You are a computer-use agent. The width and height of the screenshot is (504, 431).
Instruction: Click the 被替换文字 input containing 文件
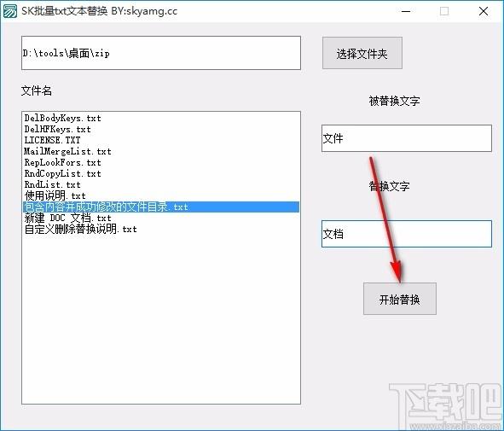coord(407,138)
